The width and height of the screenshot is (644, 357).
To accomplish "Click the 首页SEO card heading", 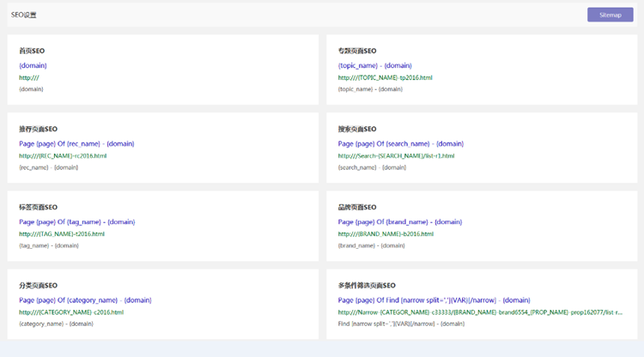I will [x=31, y=51].
